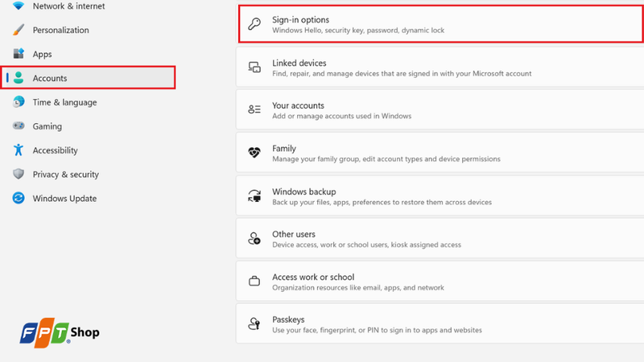The image size is (644, 362).
Task: Click 'Find, repair, and manage devices' description
Action: [402, 73]
